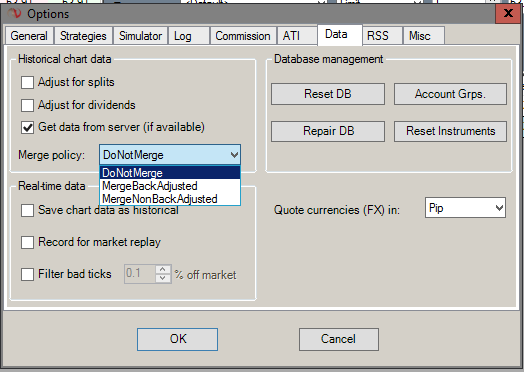This screenshot has width=524, height=372.
Task: Go to the Simulator tab
Action: click(x=140, y=36)
